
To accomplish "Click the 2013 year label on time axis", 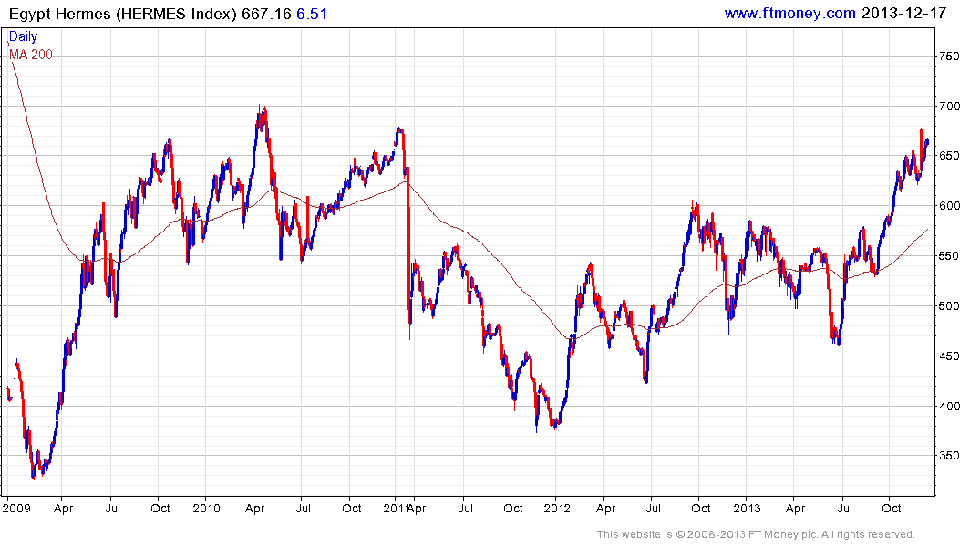I will [x=747, y=508].
